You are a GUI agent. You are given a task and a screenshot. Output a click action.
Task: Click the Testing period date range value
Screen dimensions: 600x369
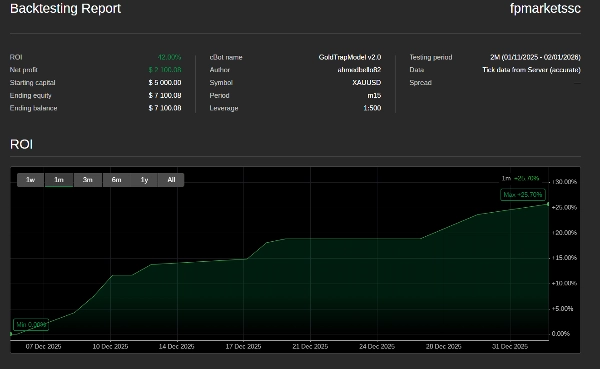[x=535, y=57]
